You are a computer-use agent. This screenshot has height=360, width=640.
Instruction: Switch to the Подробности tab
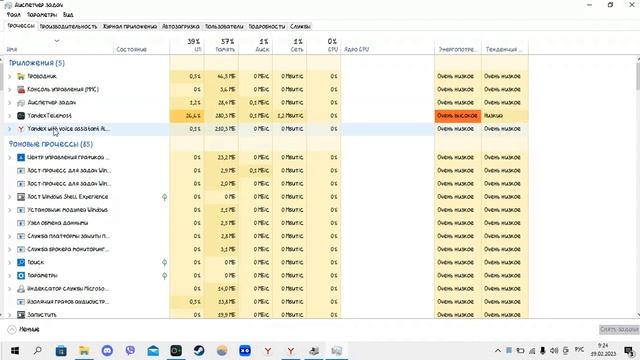coord(267,26)
